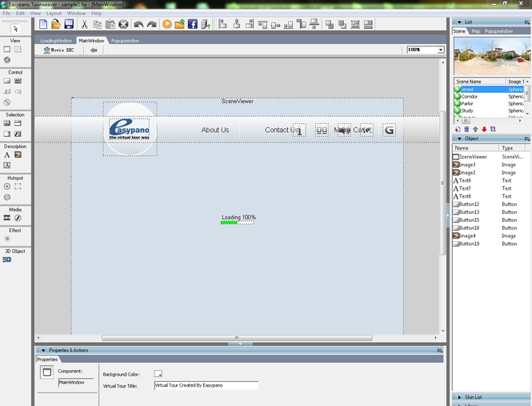Select Button19 in Object list
Image resolution: width=532 pixels, height=406 pixels.
pos(490,243)
